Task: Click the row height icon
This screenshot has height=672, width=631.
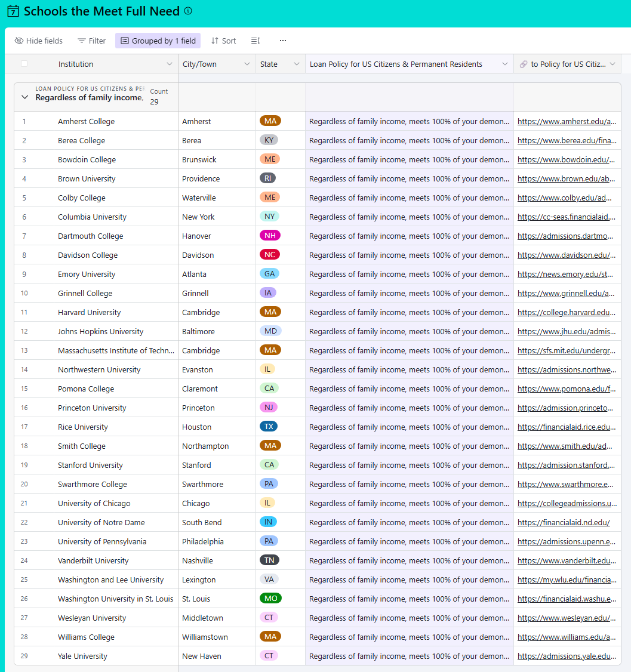Action: (256, 41)
